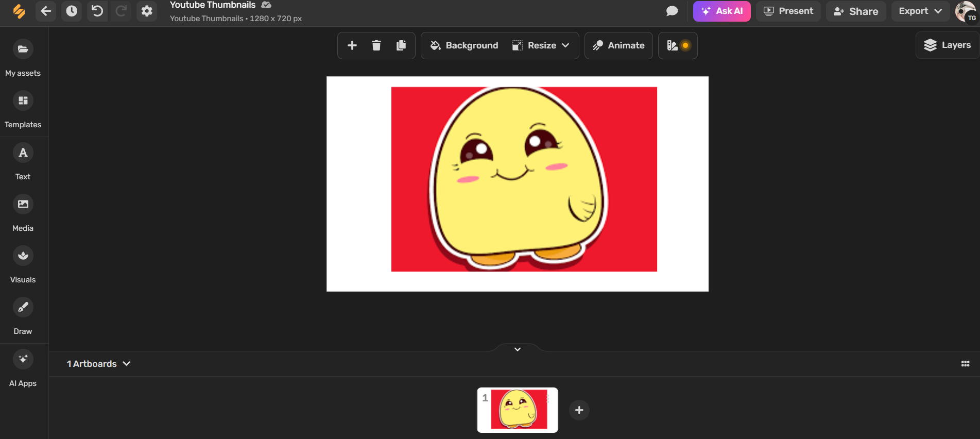Open the comments speech bubble

coord(672,11)
